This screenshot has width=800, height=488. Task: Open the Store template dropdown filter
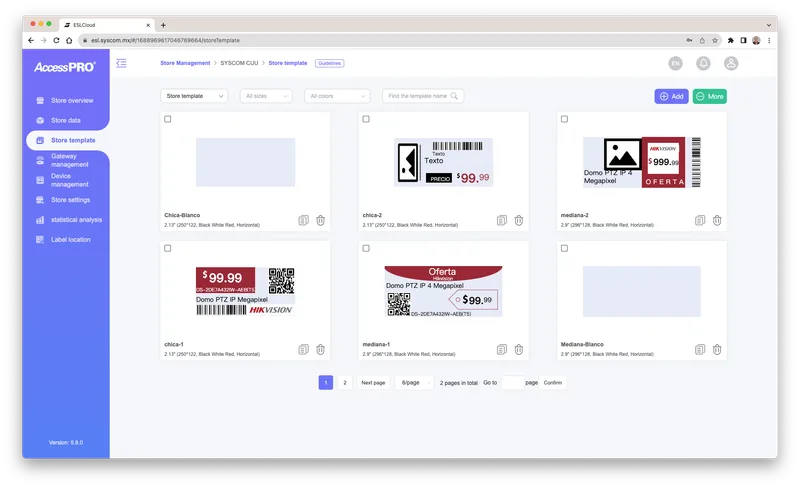(194, 96)
